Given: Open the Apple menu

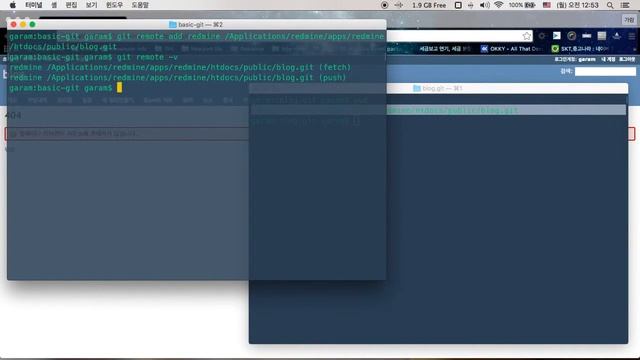Looking at the screenshot, I should pos(12,5).
